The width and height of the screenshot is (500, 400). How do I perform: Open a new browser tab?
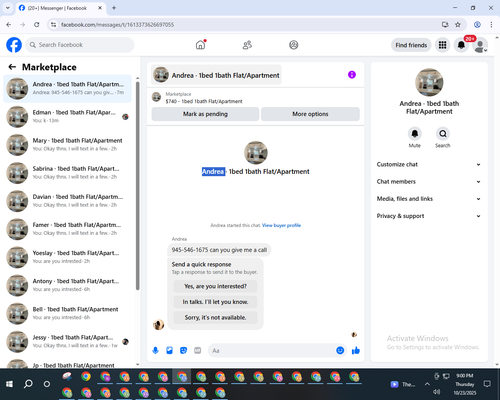(x=114, y=8)
